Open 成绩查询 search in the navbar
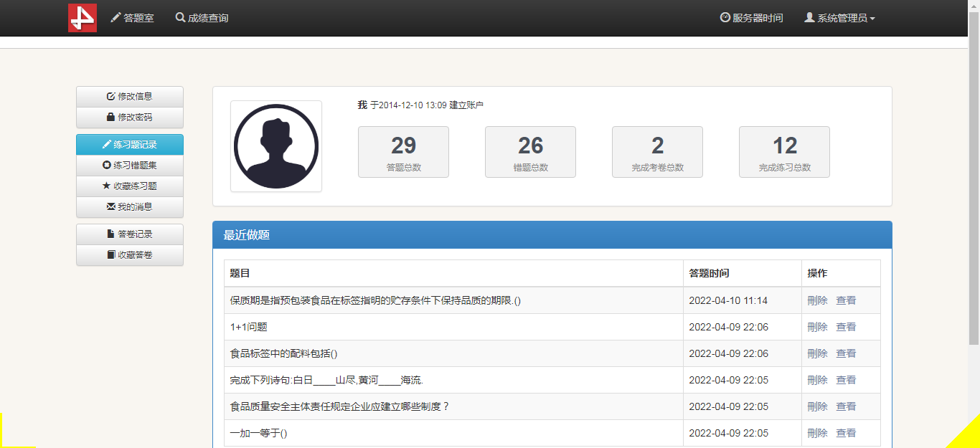 tap(202, 18)
